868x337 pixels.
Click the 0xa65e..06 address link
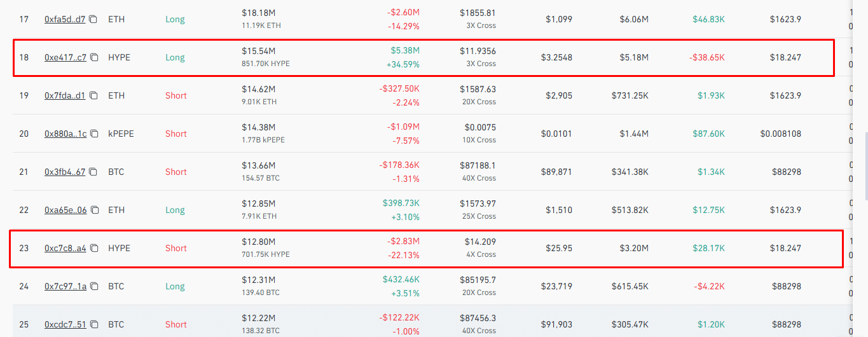pyautogui.click(x=65, y=210)
